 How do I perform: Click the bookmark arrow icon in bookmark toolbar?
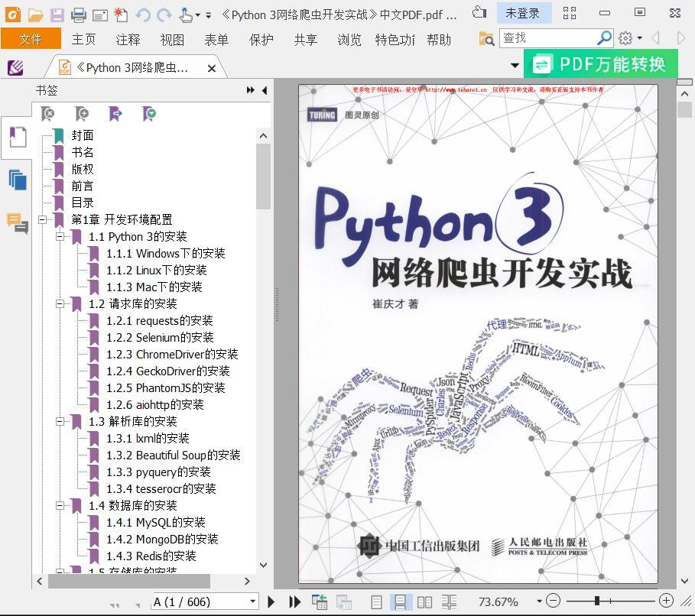pos(115,114)
